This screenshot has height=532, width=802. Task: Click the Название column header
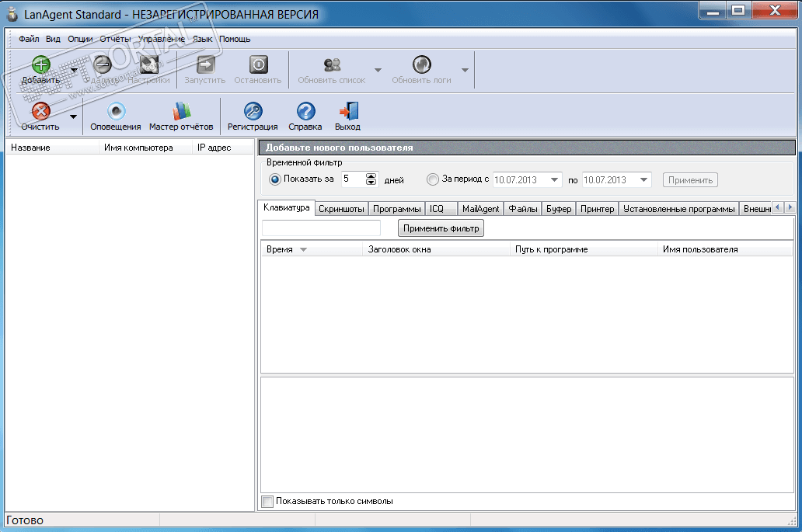click(x=52, y=148)
